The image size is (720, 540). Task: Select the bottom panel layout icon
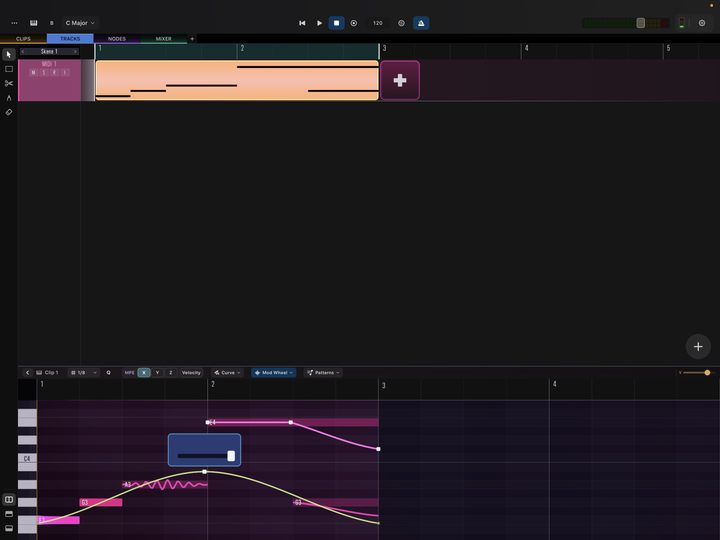click(9, 529)
